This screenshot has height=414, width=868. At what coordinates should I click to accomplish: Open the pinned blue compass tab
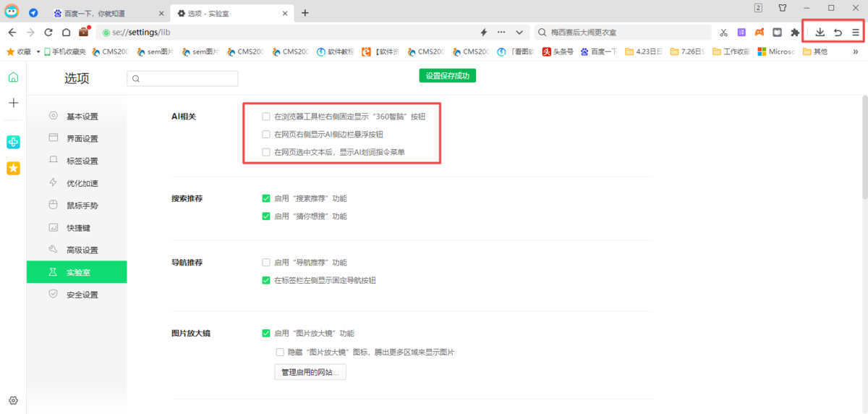33,13
